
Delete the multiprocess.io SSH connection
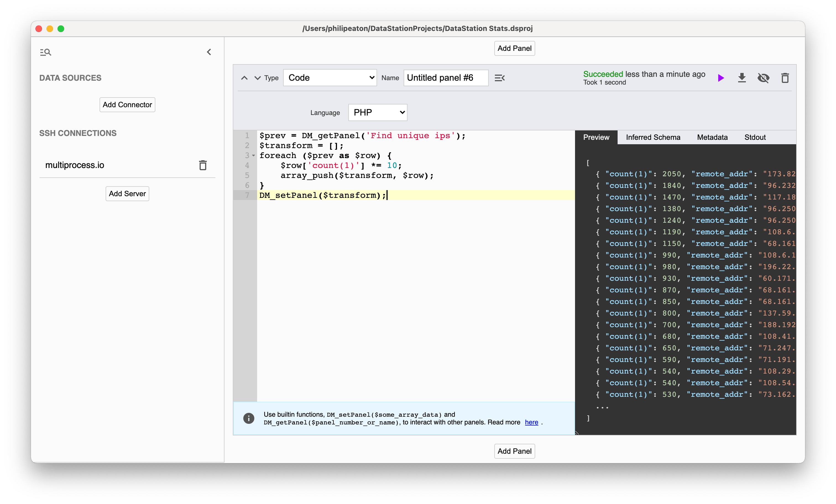click(203, 165)
